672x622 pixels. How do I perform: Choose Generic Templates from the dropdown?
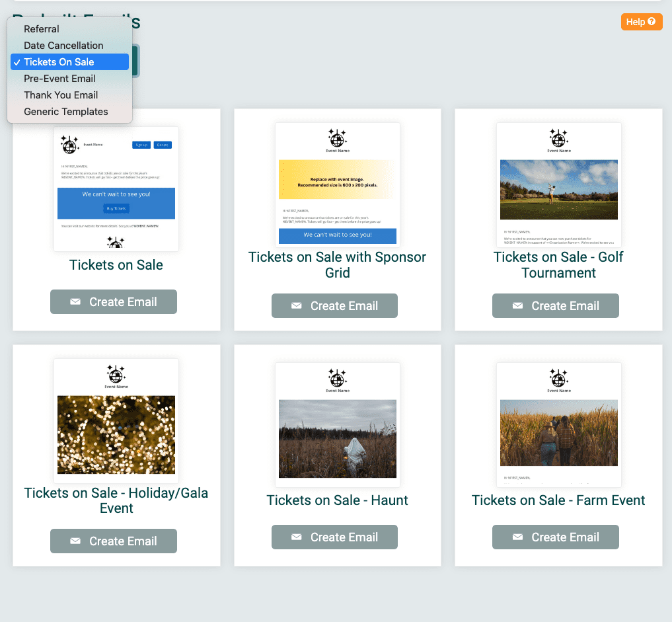pos(65,111)
